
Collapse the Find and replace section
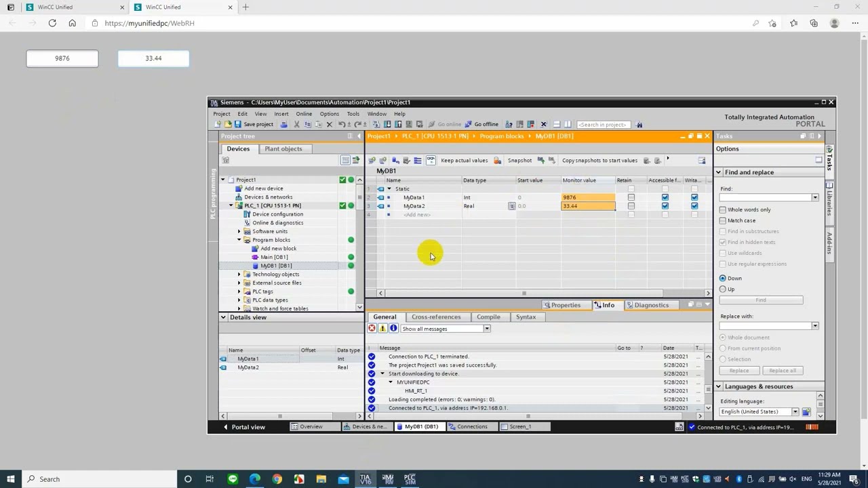tap(719, 172)
